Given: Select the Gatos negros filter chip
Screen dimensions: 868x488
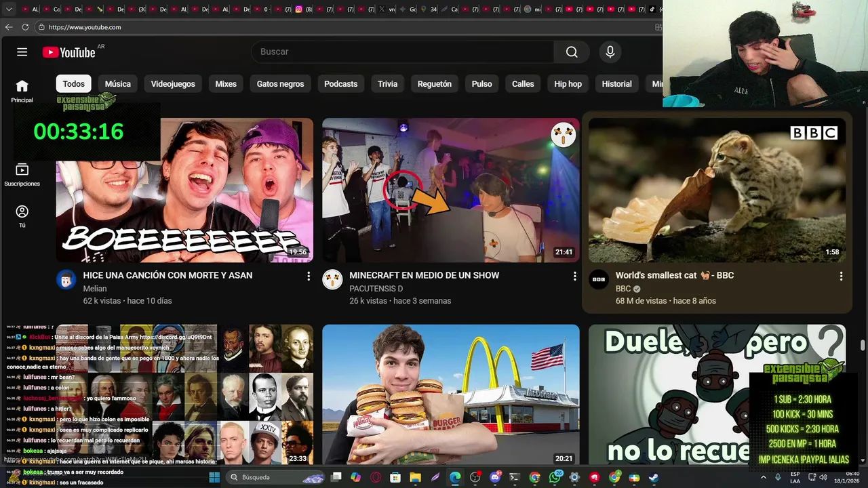Looking at the screenshot, I should (280, 84).
